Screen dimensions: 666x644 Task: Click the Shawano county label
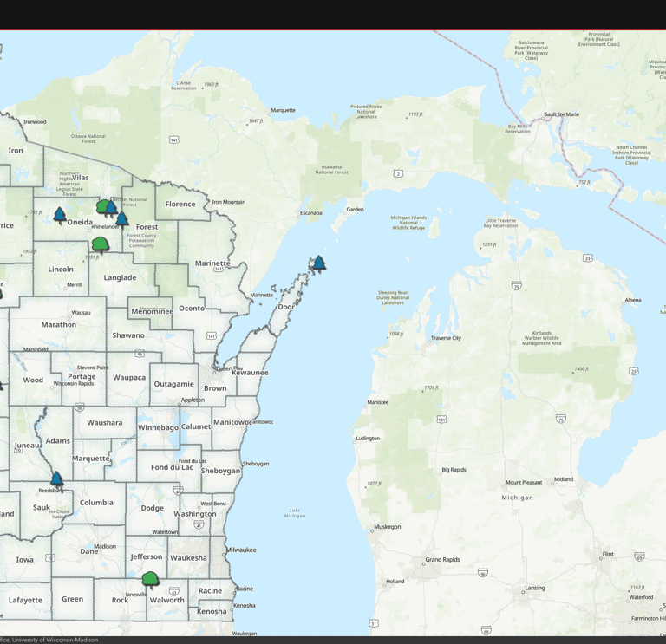point(128,335)
